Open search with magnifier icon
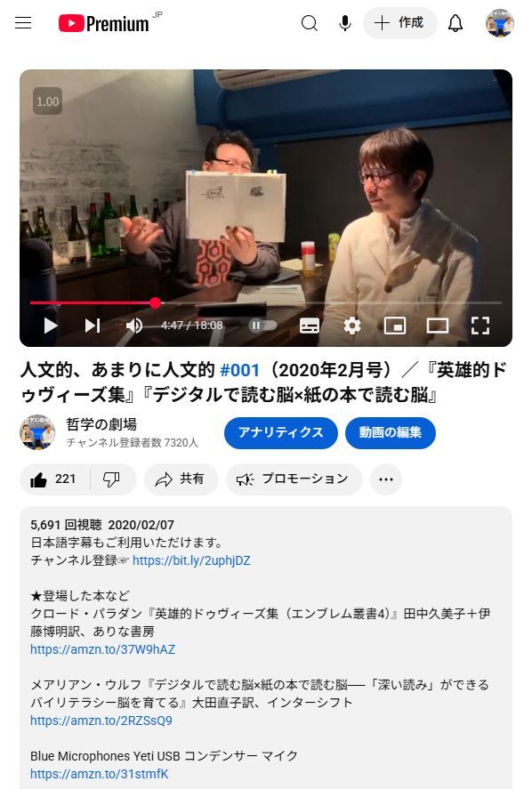This screenshot has height=789, width=532. pos(310,23)
